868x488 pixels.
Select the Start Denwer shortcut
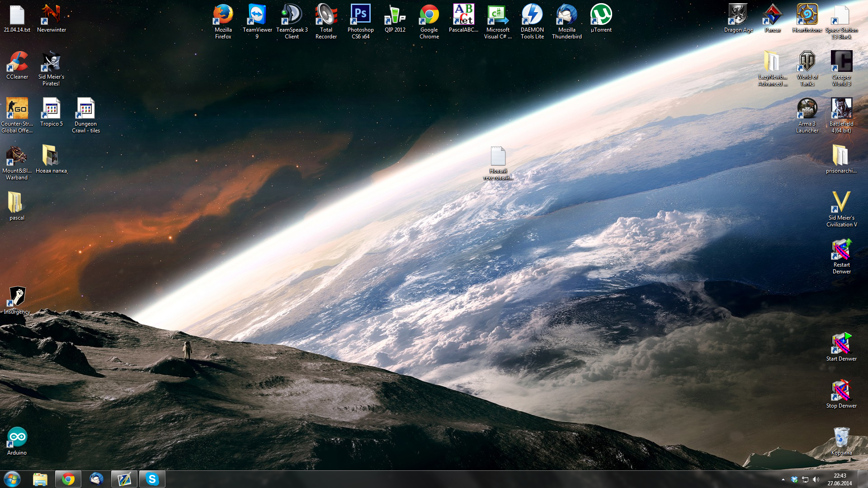coord(841,347)
